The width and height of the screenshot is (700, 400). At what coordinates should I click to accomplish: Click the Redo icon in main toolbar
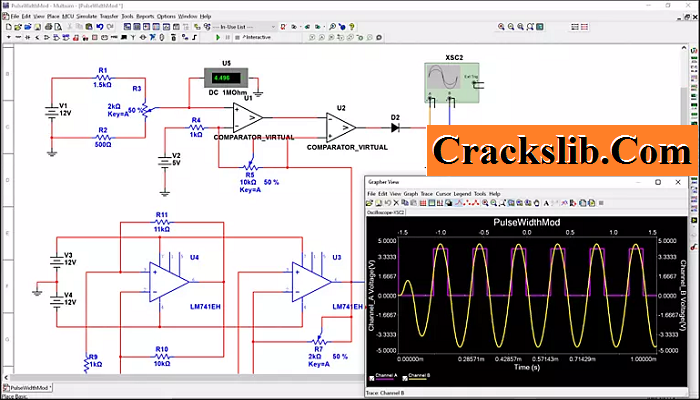coord(109,27)
